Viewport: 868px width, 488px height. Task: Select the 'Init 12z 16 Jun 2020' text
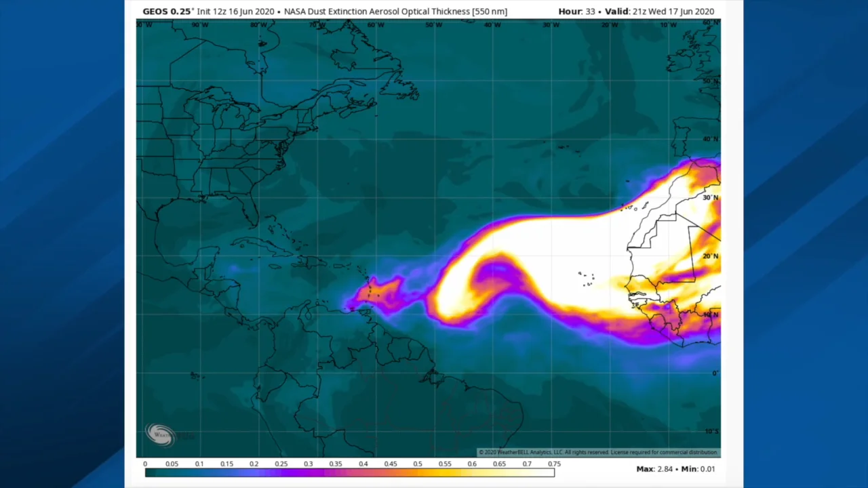[x=236, y=12]
